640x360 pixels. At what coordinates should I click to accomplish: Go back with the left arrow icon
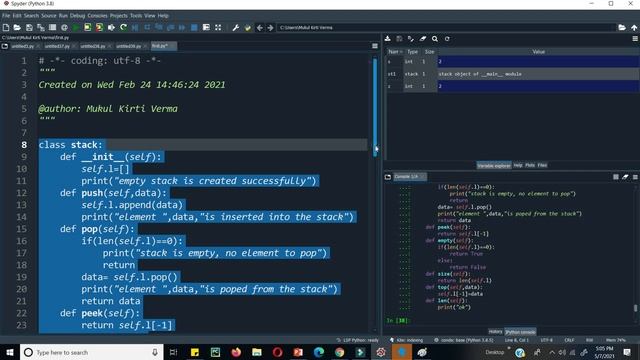[x=260, y=27]
